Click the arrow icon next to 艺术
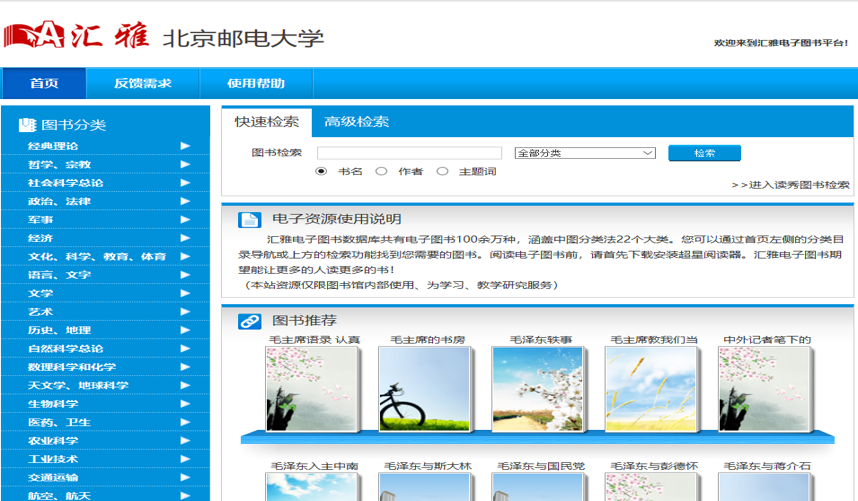 185,311
